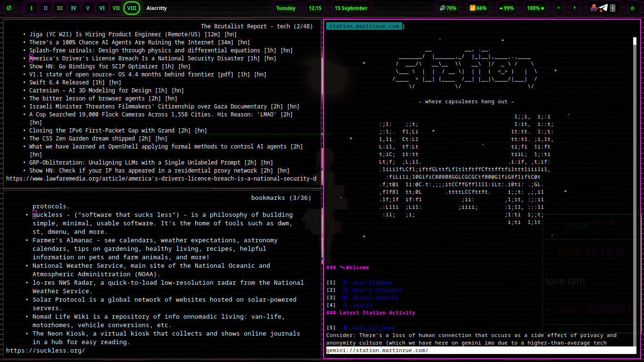Open the 'What we have learned at OpenShell' entry
The height and width of the screenshot is (362, 644).
click(x=166, y=150)
